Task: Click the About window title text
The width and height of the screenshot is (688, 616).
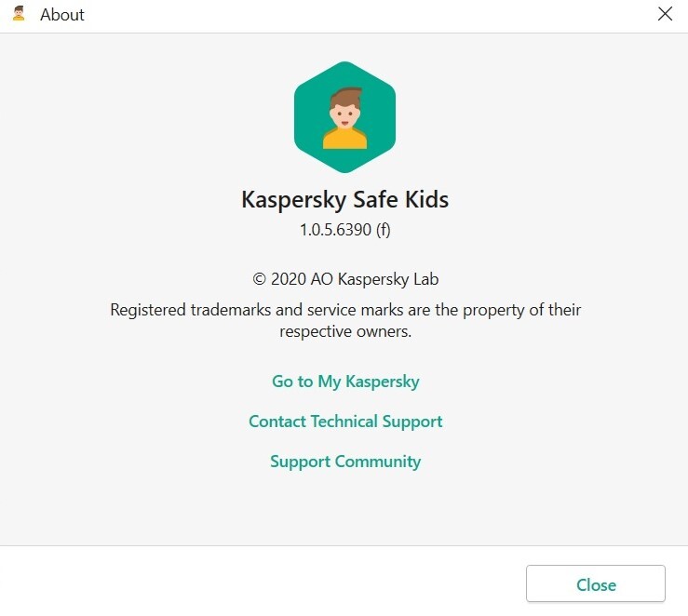Action: point(61,15)
